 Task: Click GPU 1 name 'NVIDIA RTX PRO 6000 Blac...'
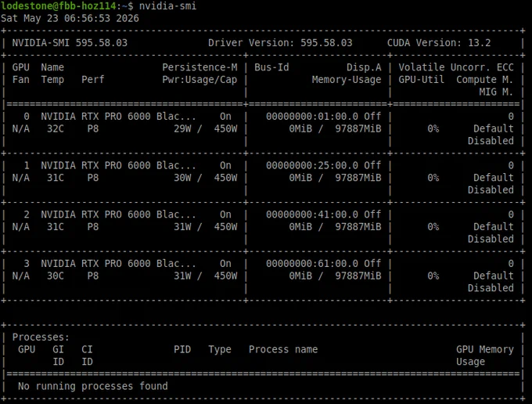pyautogui.click(x=118, y=165)
